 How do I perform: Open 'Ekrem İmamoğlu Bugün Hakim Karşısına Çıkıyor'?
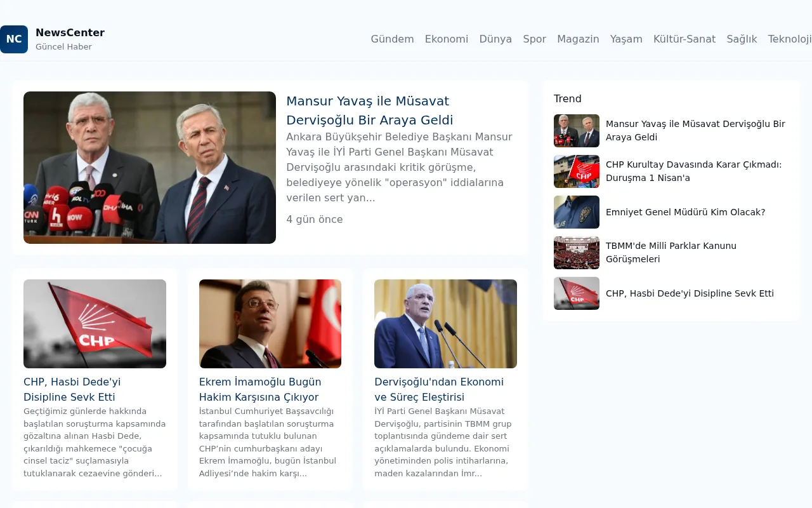pos(260,389)
